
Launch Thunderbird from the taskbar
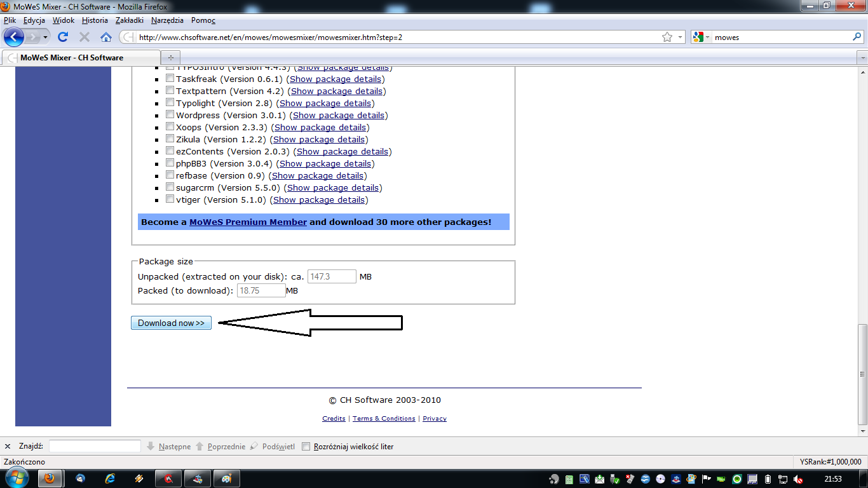tap(81, 478)
